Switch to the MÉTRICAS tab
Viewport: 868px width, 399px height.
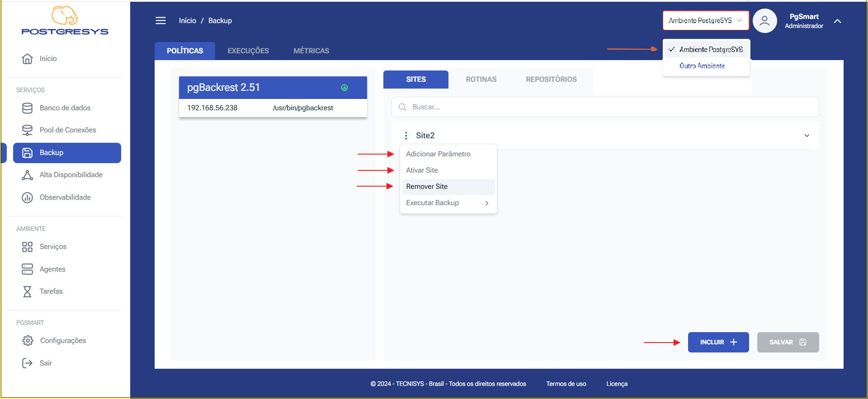tap(311, 51)
